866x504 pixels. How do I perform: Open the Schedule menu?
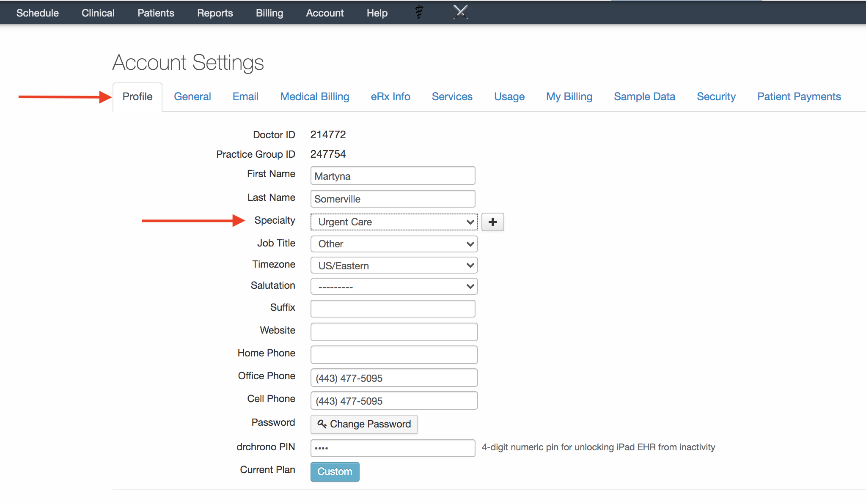(x=38, y=13)
